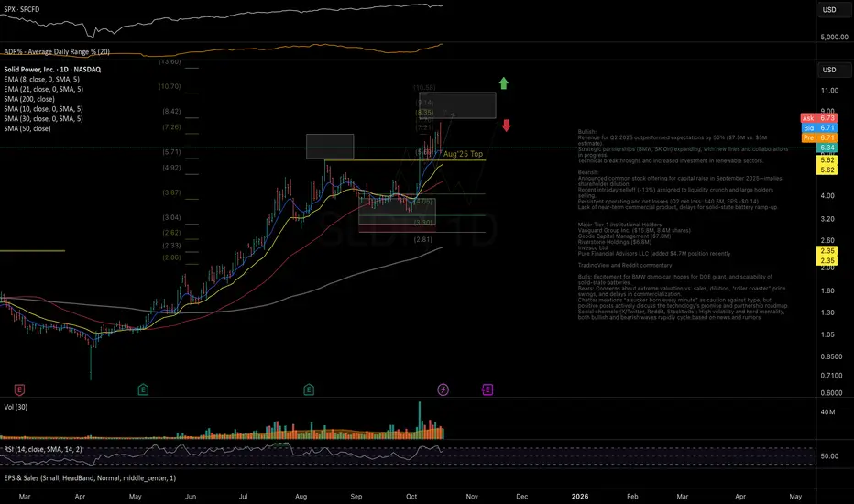Select the SMA (200, close) indicator legend
Screen dimensions: 854x504
pyautogui.click(x=29, y=99)
